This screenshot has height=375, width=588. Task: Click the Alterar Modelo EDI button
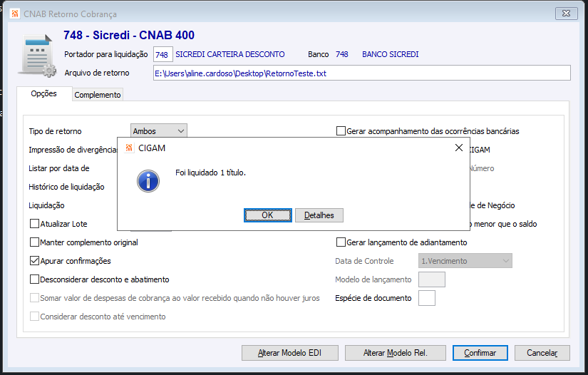290,353
